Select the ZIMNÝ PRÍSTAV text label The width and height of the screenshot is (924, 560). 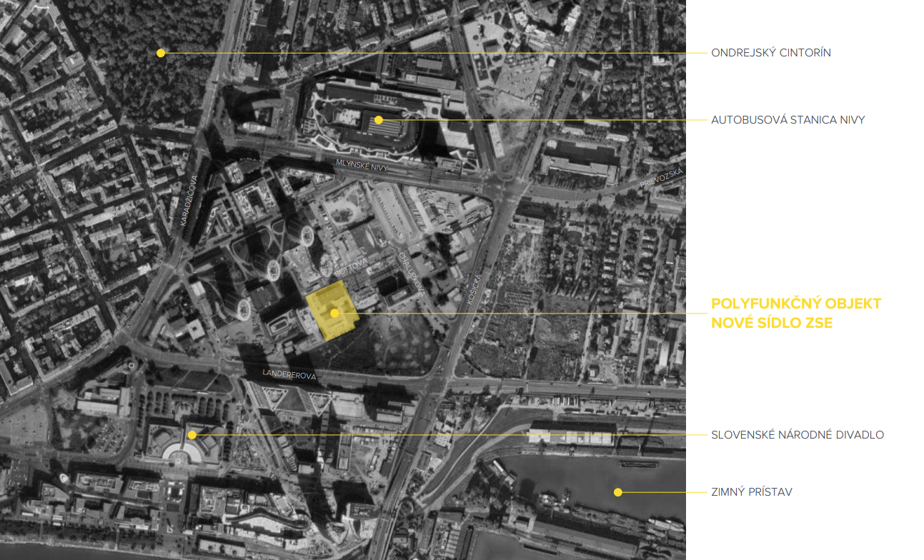751,492
